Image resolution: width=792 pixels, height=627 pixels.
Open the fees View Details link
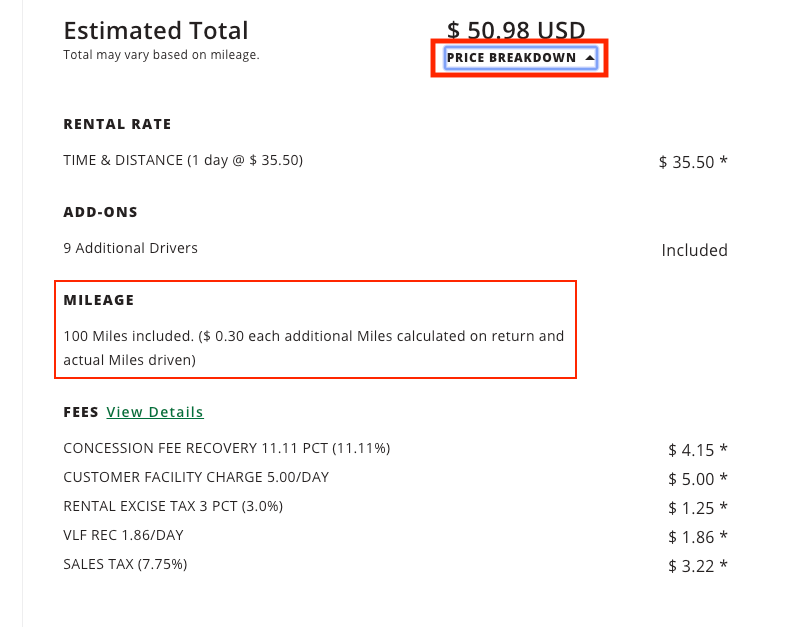155,412
